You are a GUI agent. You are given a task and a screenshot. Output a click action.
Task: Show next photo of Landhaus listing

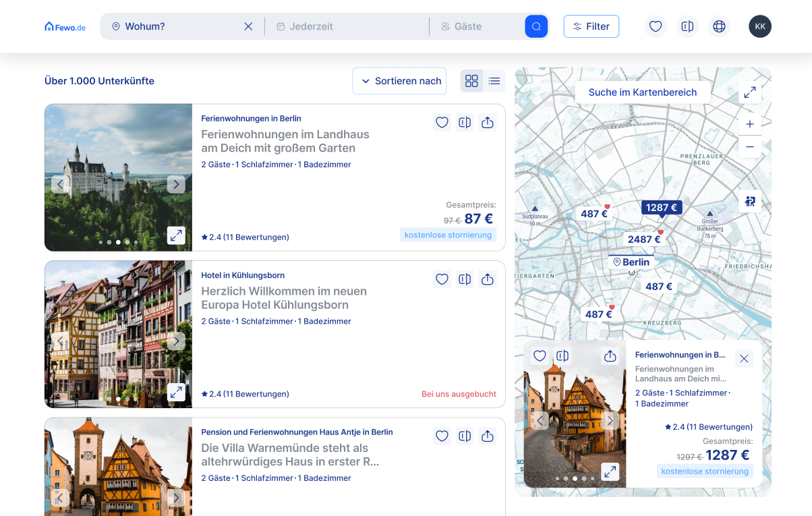(176, 184)
